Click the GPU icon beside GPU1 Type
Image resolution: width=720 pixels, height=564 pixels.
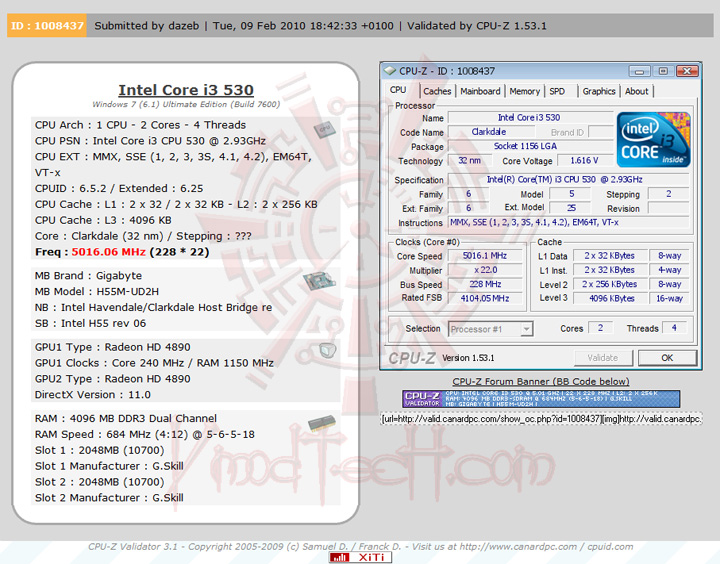pos(327,351)
